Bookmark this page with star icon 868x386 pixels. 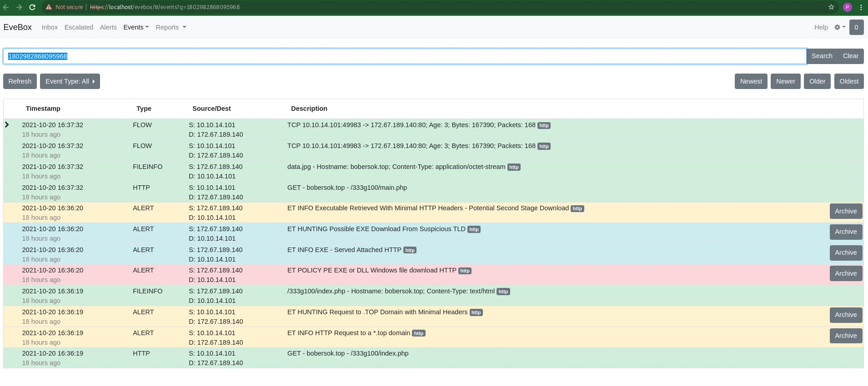pos(831,7)
